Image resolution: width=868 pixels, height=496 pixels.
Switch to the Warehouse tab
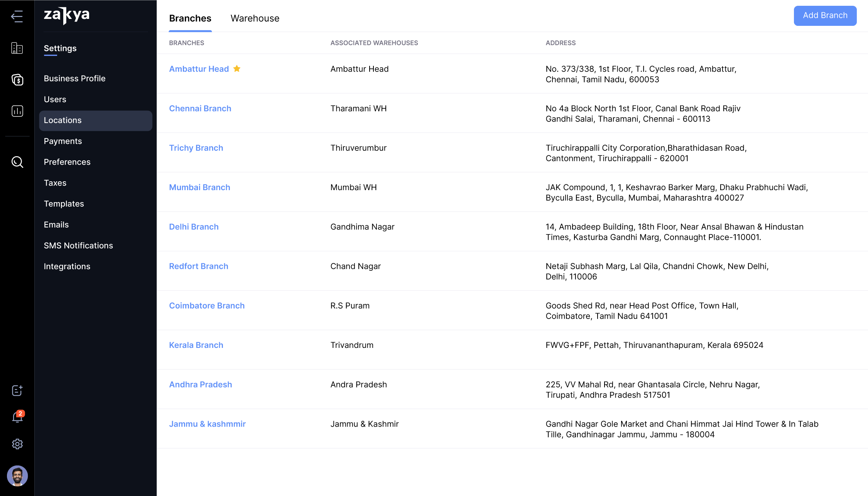pyautogui.click(x=255, y=18)
